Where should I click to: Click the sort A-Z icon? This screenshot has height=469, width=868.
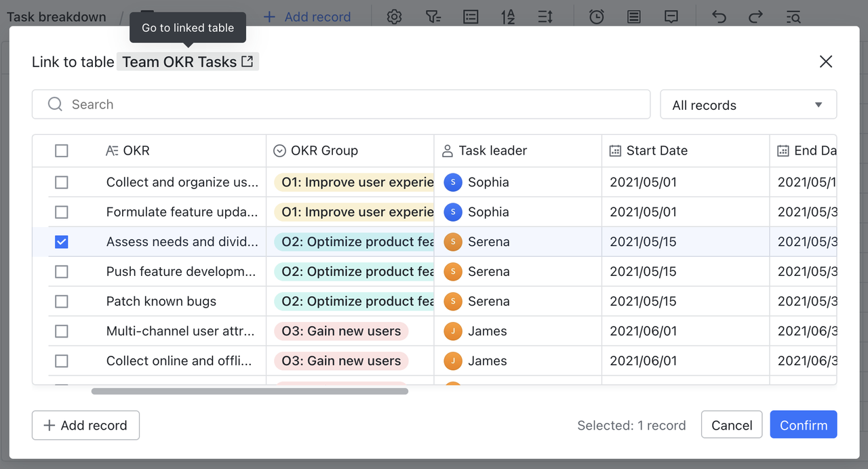[x=508, y=17]
